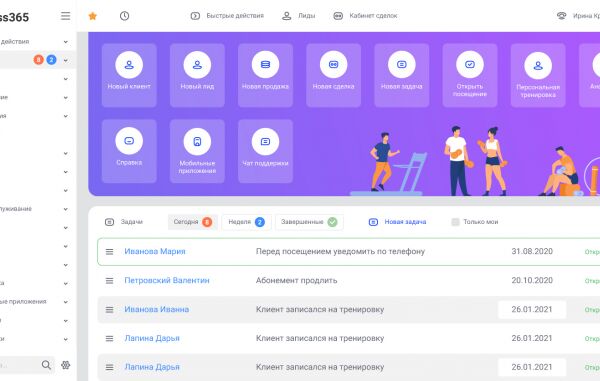
Task: Click the Персональная тренировка card icon
Action: pos(538,65)
